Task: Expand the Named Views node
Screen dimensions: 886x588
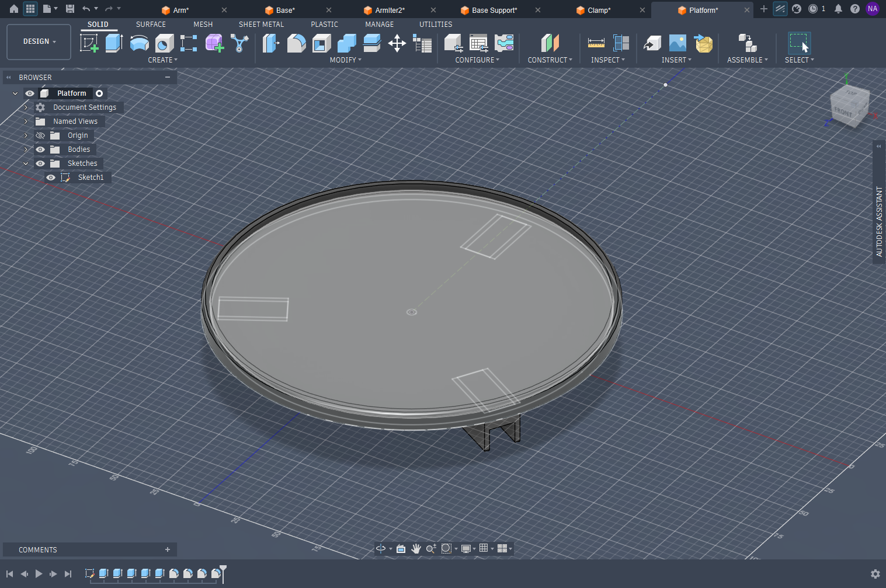Action: click(26, 121)
